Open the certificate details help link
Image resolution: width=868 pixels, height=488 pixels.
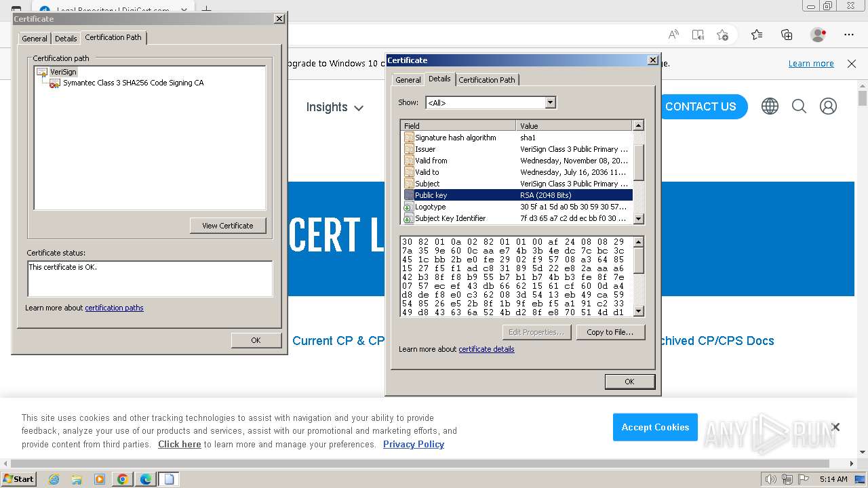click(x=486, y=349)
